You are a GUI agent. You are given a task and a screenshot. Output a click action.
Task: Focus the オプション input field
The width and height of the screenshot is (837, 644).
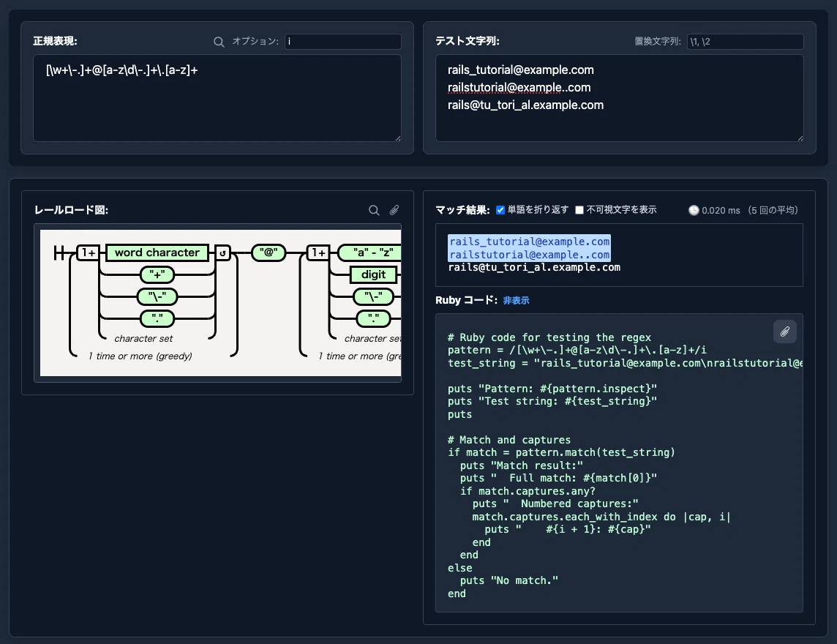(342, 41)
